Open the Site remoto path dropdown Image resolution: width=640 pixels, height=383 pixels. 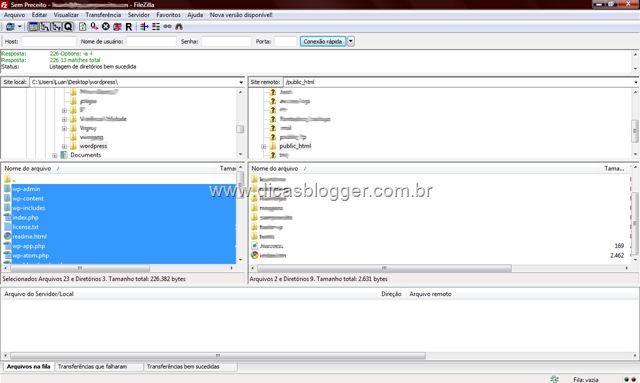[636, 82]
